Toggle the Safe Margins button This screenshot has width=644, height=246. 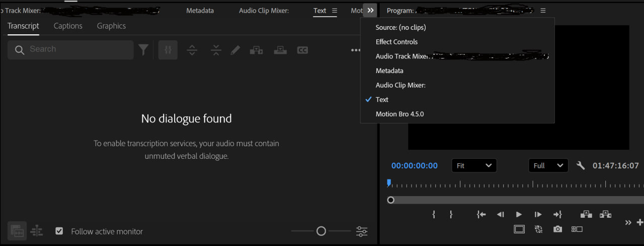click(519, 229)
